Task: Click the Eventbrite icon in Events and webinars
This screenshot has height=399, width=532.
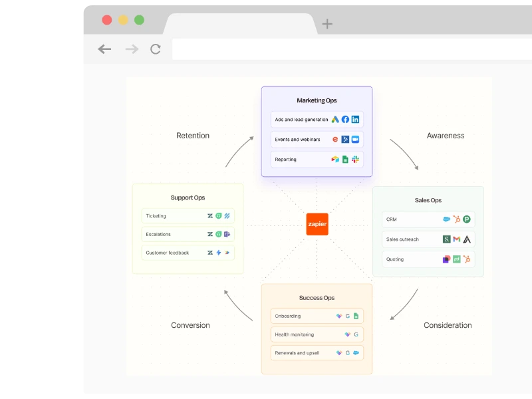Action: coord(335,140)
